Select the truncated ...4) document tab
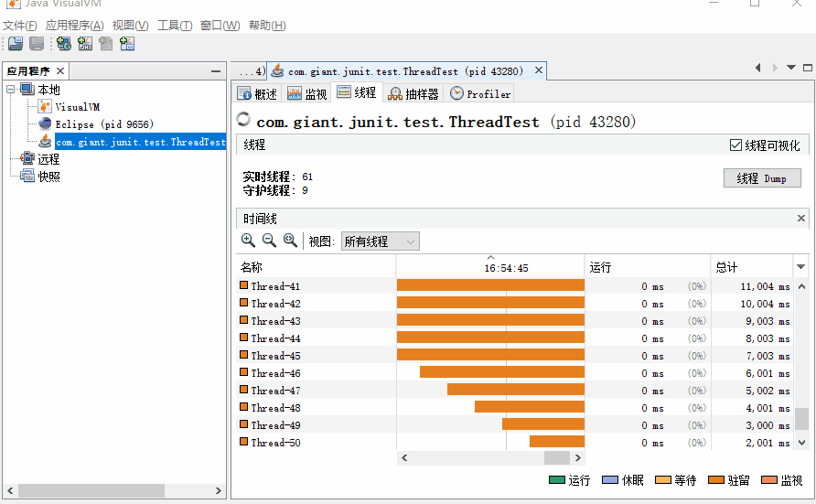Screen dimensions: 816x504 [249, 71]
